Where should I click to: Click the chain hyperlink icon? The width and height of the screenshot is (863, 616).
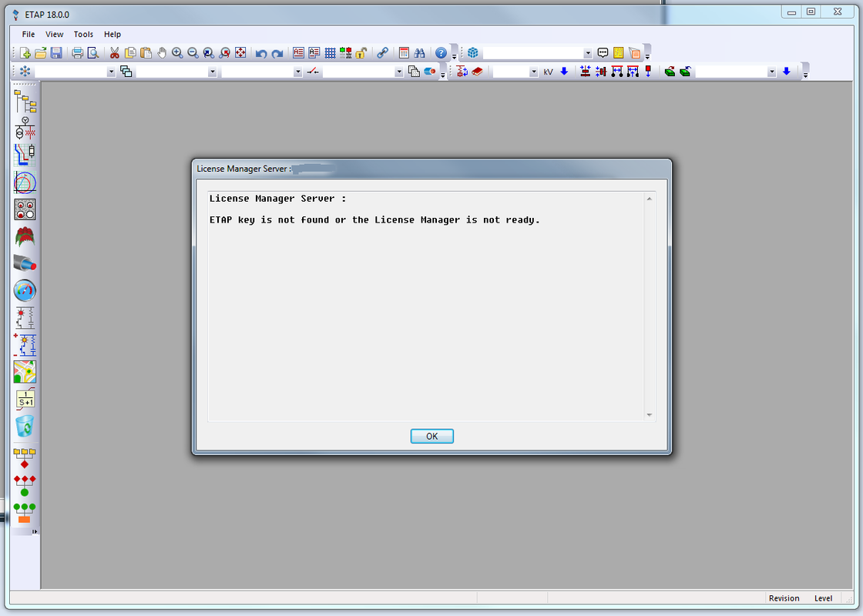[x=382, y=53]
